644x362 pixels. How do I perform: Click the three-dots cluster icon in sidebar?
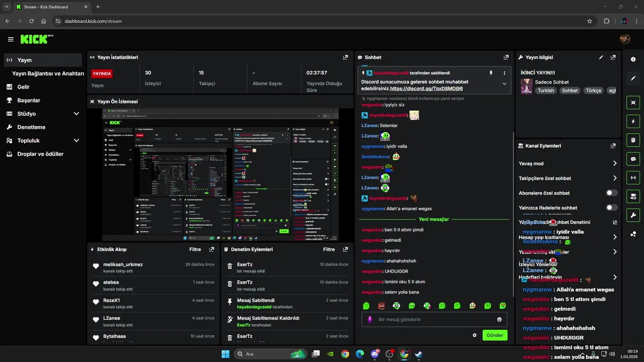[633, 234]
